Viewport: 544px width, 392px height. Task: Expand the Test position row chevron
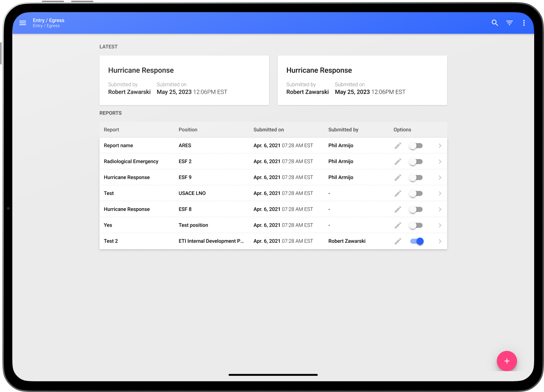(x=440, y=225)
